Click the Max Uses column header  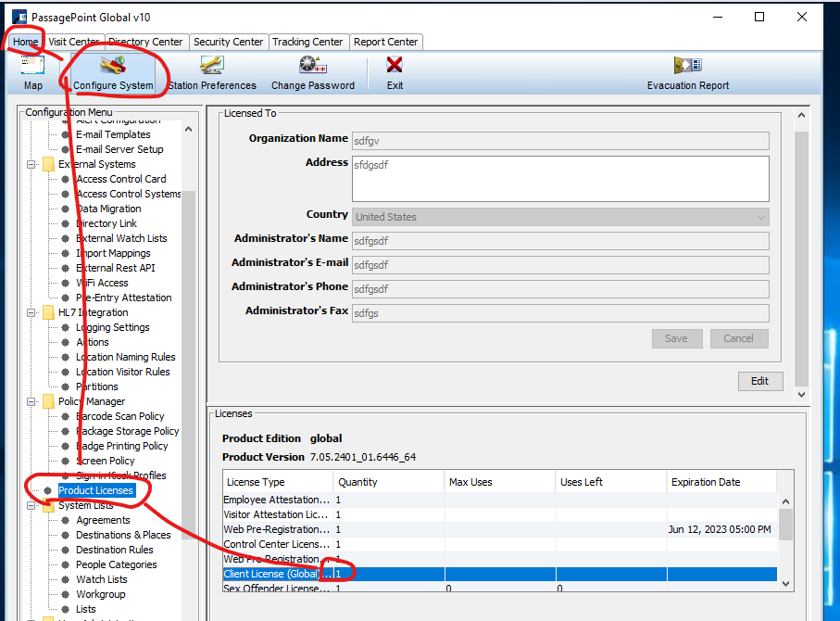pyautogui.click(x=500, y=482)
